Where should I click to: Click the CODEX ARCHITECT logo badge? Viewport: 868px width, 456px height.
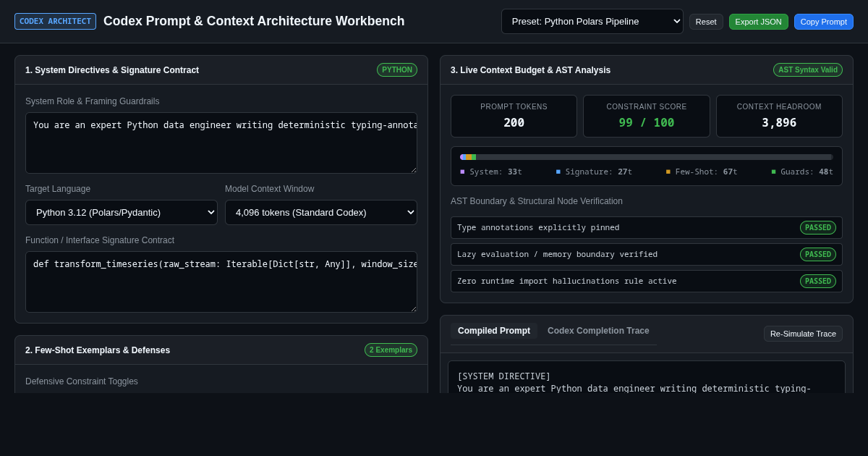tap(55, 21)
